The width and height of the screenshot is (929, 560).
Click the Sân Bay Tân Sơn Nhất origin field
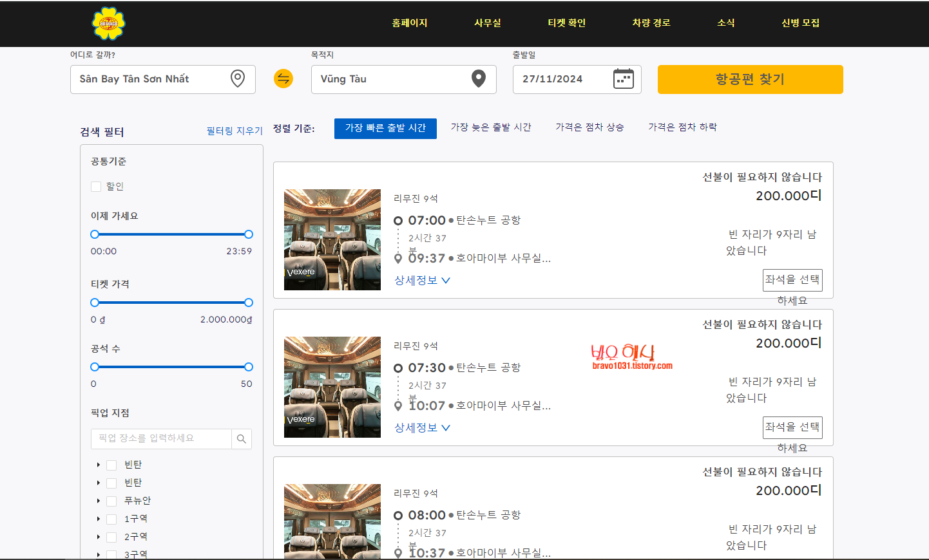[163, 79]
